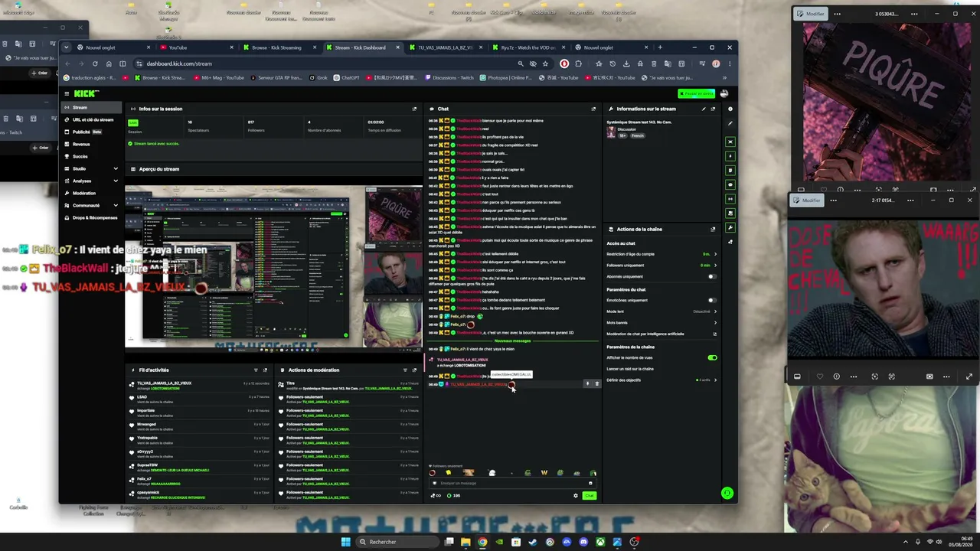The image size is (980, 551).
Task: Open Définir des objectifs settings
Action: pyautogui.click(x=661, y=380)
